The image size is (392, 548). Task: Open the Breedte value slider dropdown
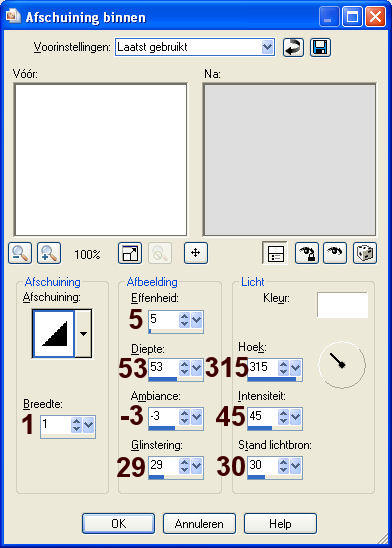(89, 425)
